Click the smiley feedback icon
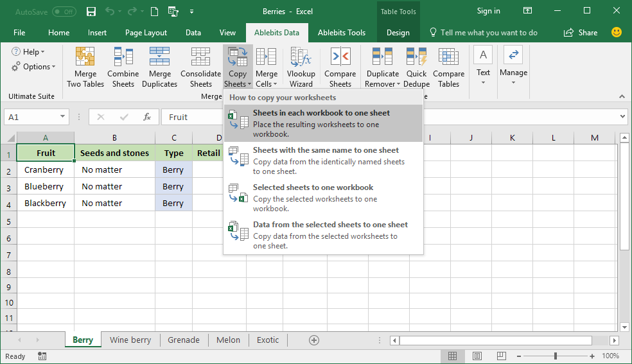This screenshot has width=632, height=364. pos(617,32)
